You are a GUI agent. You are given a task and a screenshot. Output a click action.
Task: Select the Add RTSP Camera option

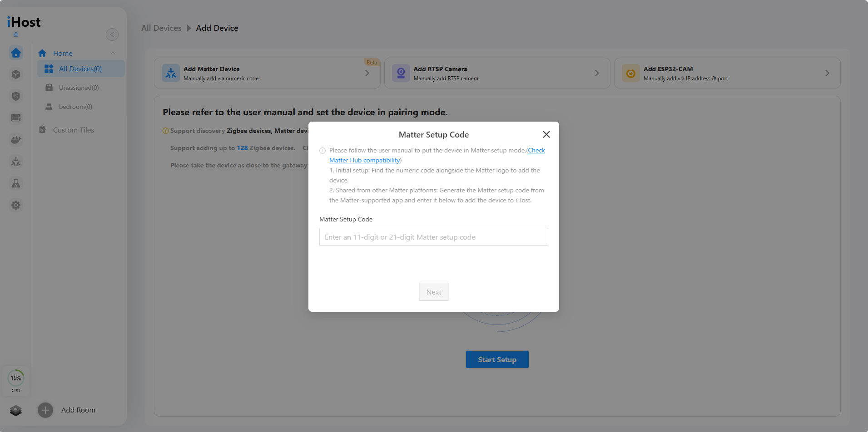[497, 73]
